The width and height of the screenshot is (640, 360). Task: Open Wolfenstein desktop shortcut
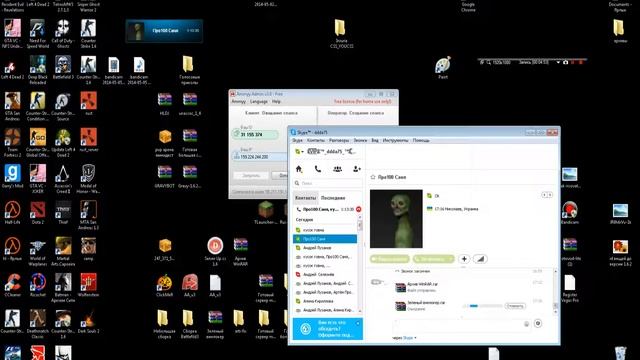pyautogui.click(x=88, y=285)
